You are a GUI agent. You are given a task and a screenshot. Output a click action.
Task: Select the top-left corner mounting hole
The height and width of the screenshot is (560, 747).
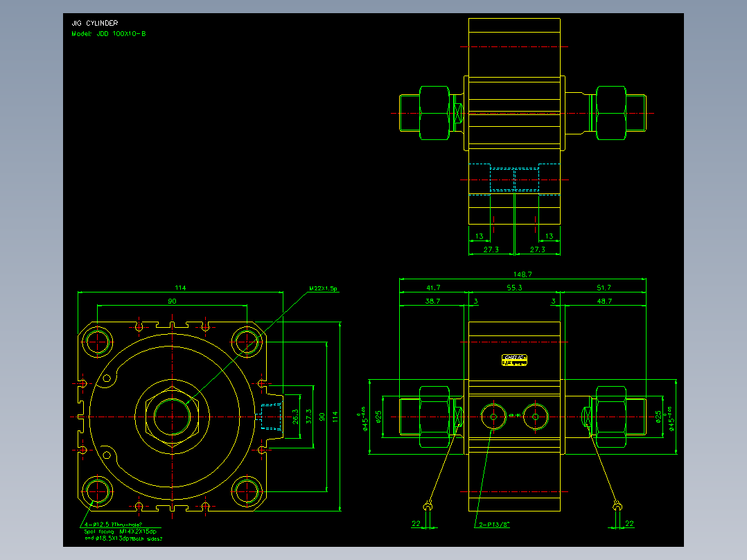pyautogui.click(x=97, y=342)
